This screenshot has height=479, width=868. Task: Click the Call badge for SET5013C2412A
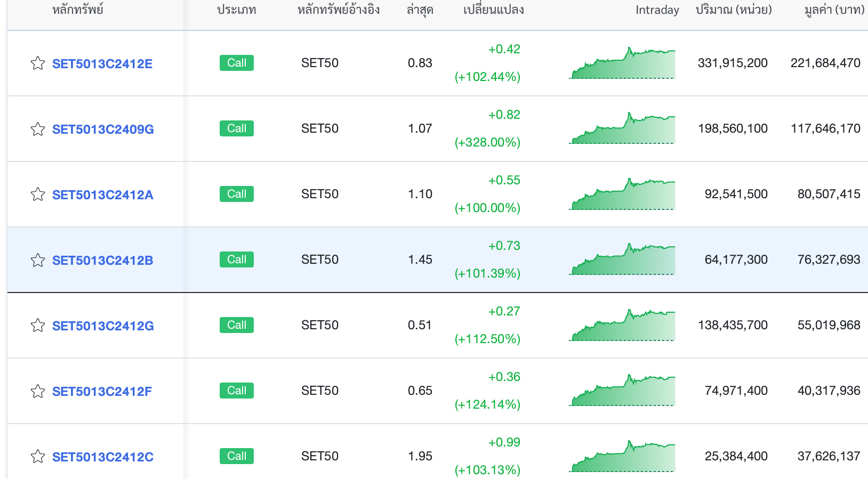point(237,194)
